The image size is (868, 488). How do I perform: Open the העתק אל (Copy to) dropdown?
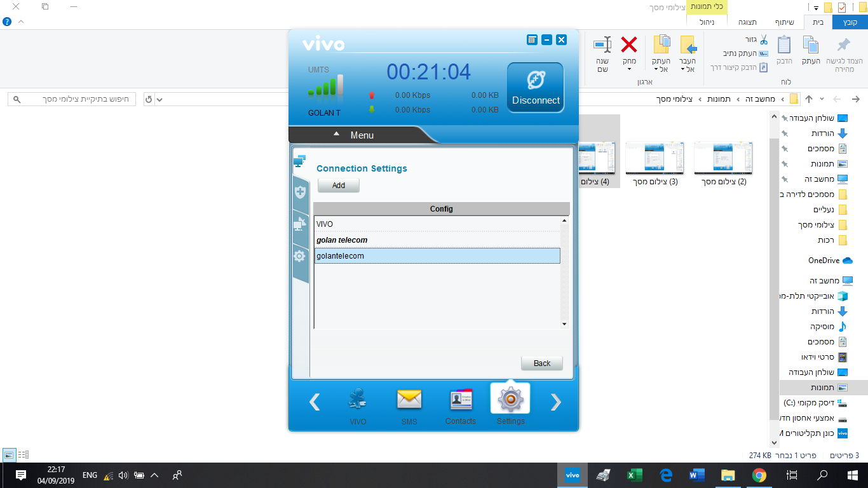coord(661,55)
